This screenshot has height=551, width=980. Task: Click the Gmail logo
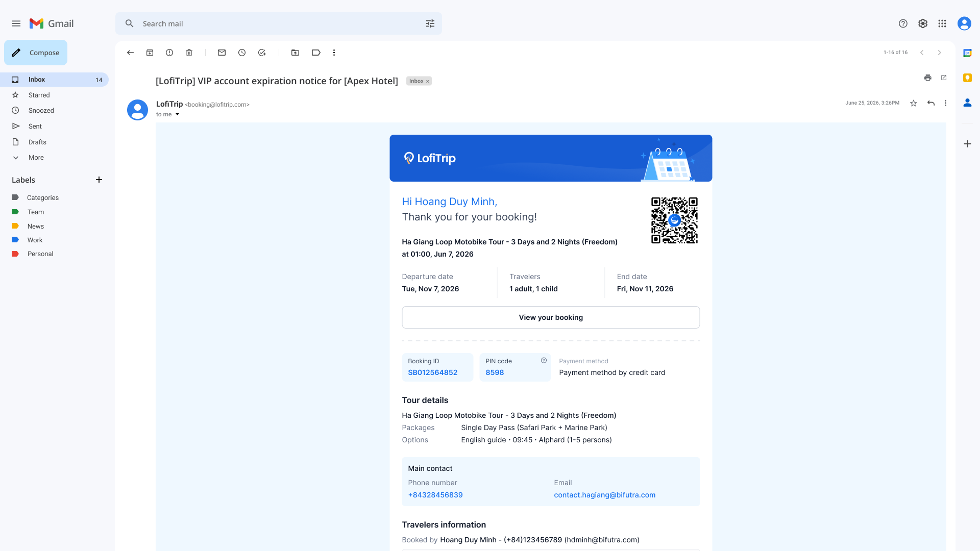pos(52,23)
